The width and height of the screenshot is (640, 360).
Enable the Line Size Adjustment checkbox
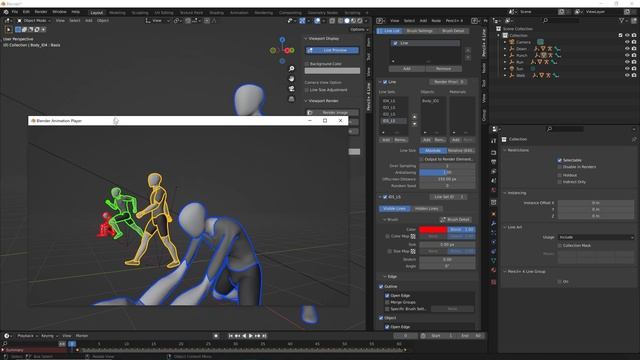(x=307, y=90)
